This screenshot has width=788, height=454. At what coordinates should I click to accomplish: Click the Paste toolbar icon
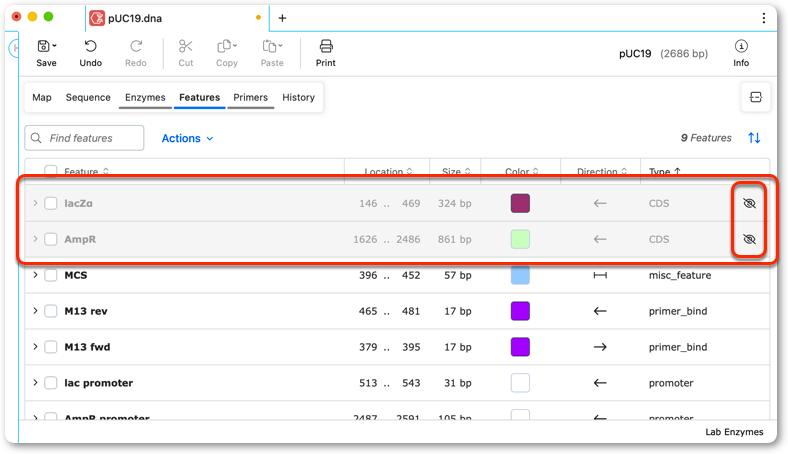point(269,46)
